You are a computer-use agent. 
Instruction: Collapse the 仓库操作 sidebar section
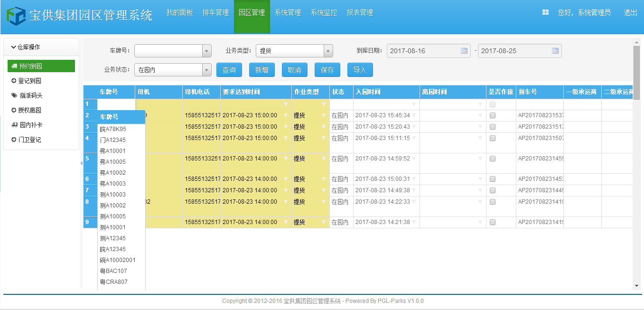click(14, 47)
